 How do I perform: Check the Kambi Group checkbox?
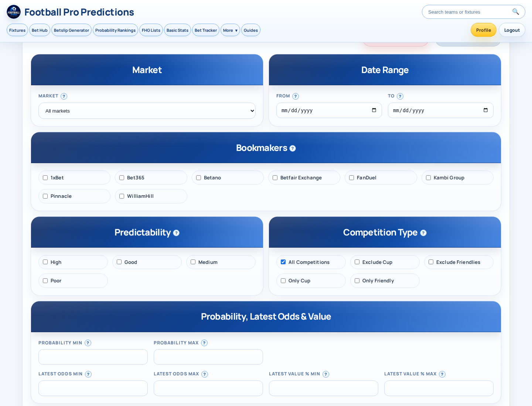tap(429, 178)
